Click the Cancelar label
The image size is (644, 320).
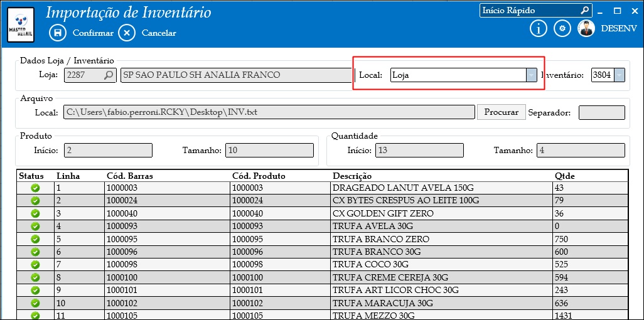[x=159, y=33]
